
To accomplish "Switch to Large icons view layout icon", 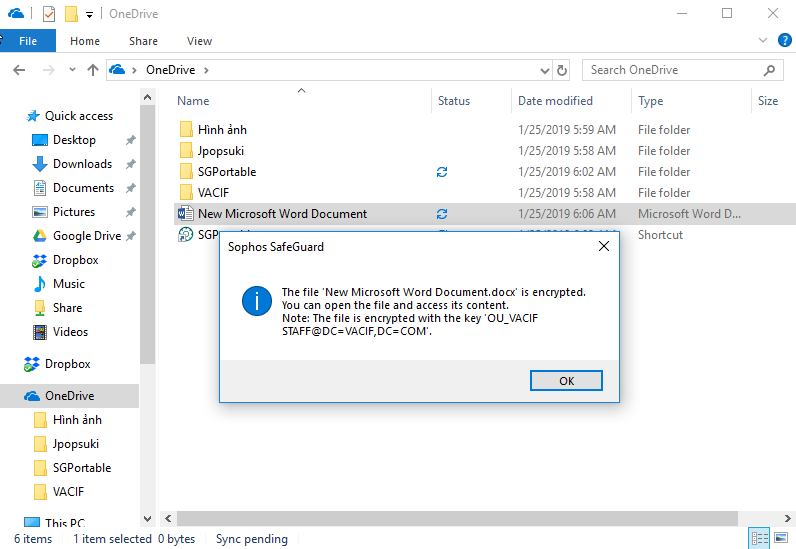I will (781, 538).
